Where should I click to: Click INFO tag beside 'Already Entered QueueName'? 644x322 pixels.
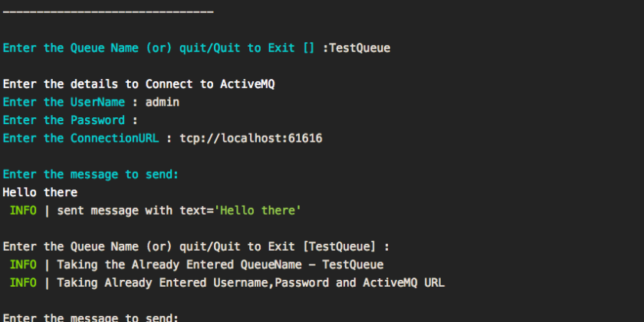tap(23, 265)
